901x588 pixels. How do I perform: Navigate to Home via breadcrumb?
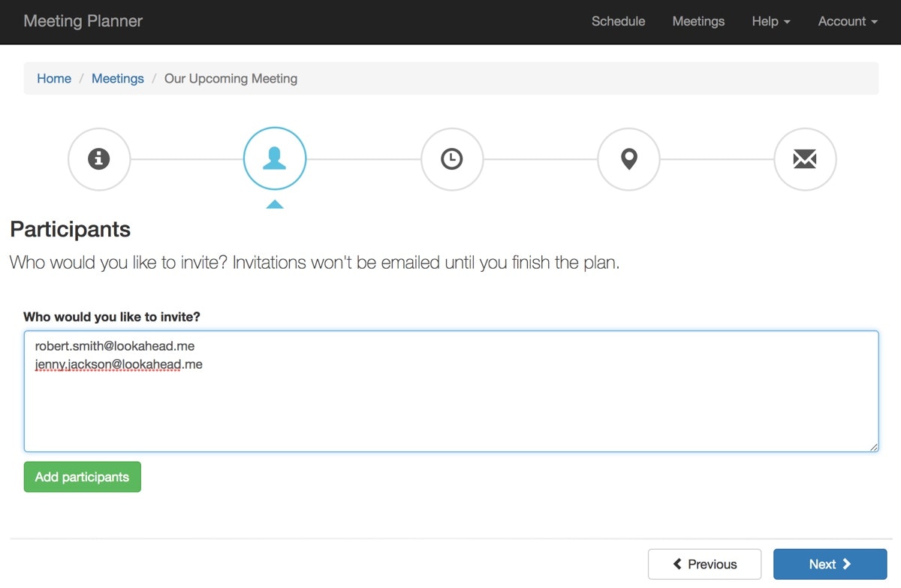click(x=53, y=78)
